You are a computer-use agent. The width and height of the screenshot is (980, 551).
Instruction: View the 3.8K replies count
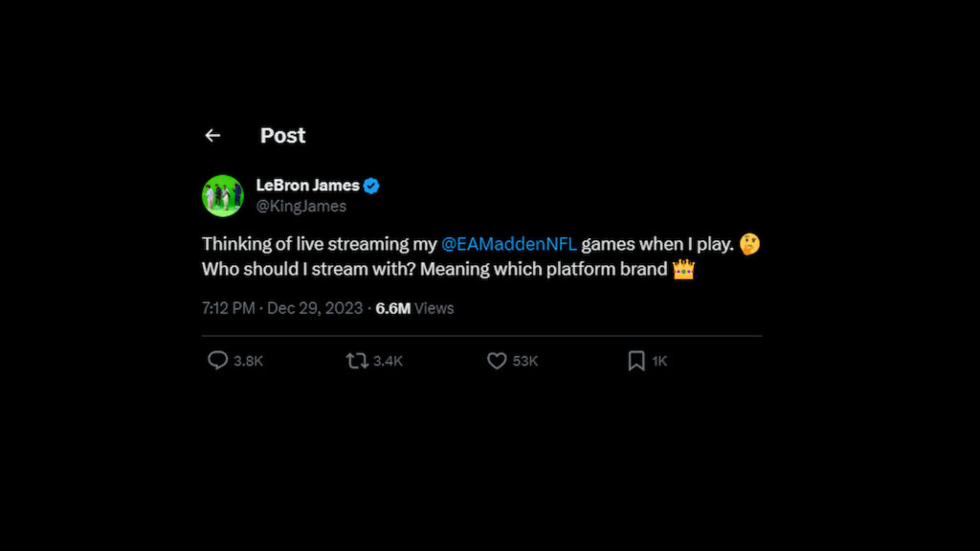coord(247,361)
